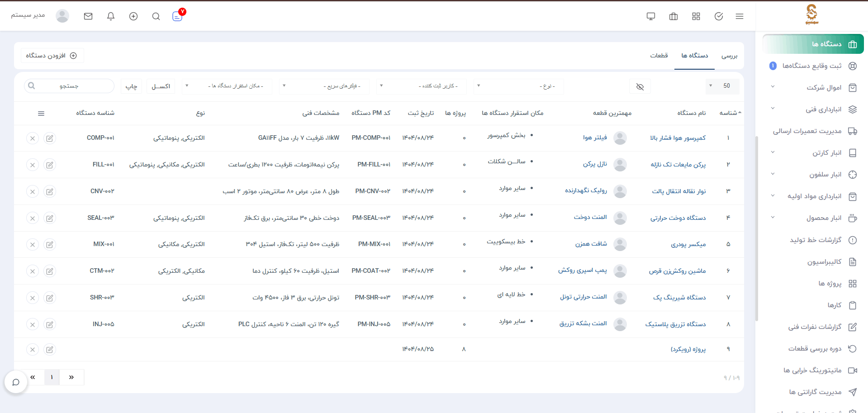Open the مکان استقرار دستگاه ها filter dropdown
The width and height of the screenshot is (868, 413).
pyautogui.click(x=227, y=86)
